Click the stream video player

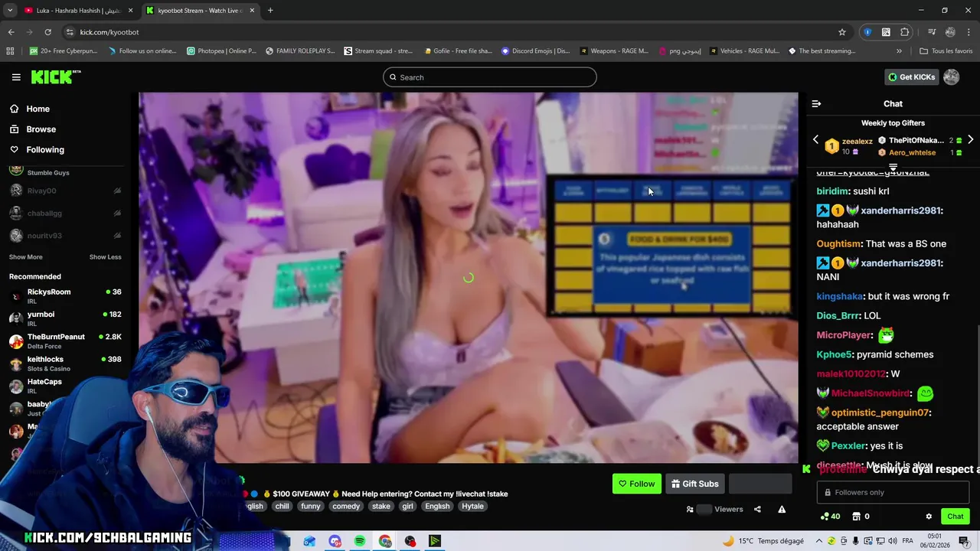[x=468, y=278]
